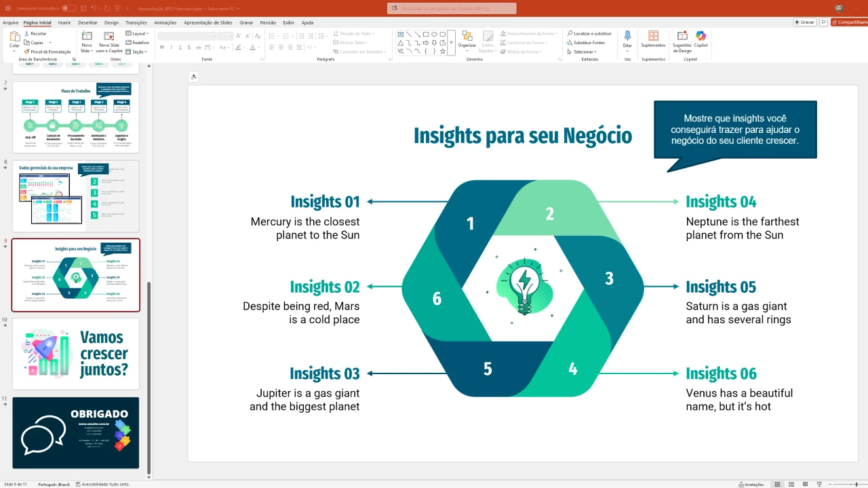Click the Ditar microphone icon

coord(627,37)
